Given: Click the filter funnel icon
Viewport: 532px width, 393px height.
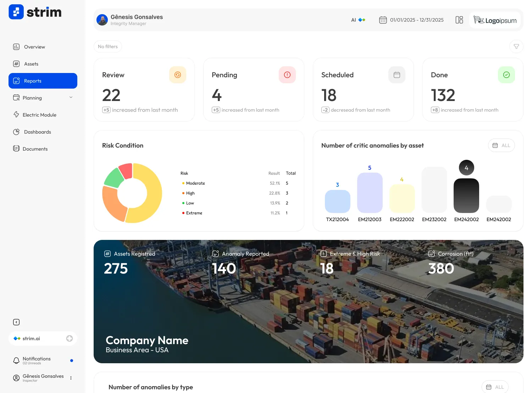Looking at the screenshot, I should (x=516, y=46).
